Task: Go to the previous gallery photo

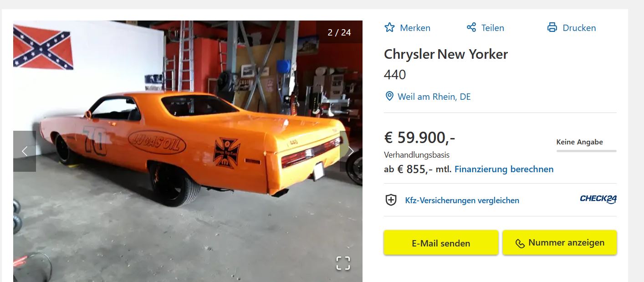Action: (25, 151)
